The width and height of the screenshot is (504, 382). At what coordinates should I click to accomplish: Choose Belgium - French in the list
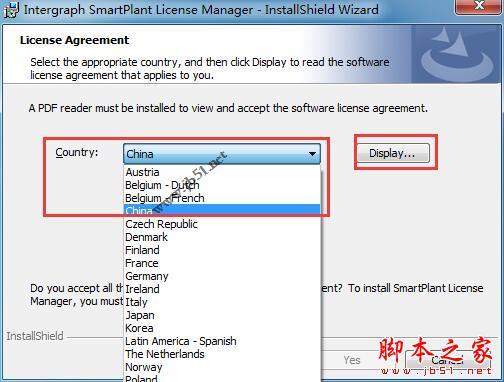[222, 198]
